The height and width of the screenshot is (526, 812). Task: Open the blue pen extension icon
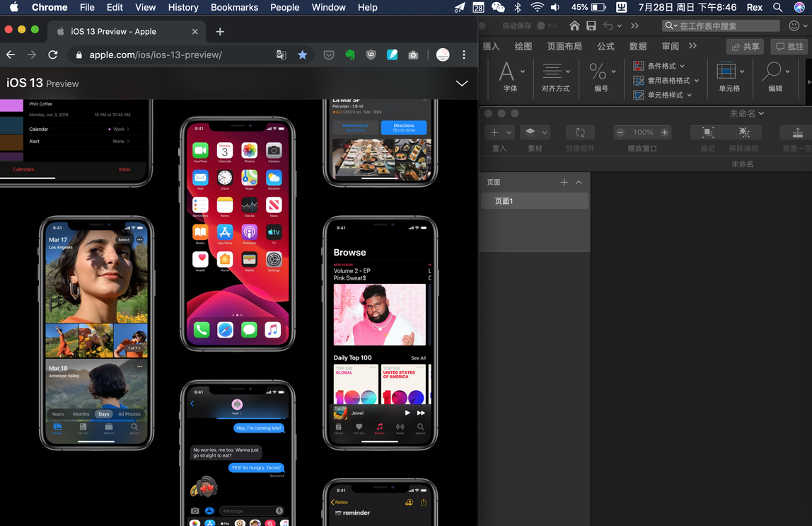point(392,55)
